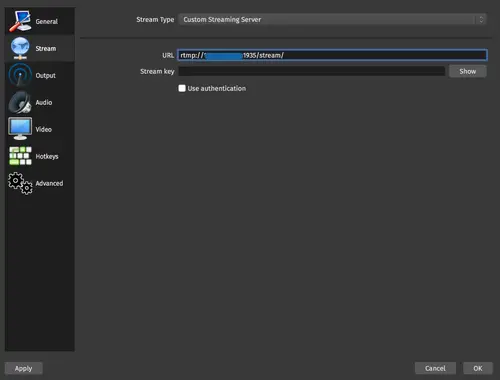Open the Hotkeys keyboard icon
This screenshot has width=500, height=380.
pos(20,156)
